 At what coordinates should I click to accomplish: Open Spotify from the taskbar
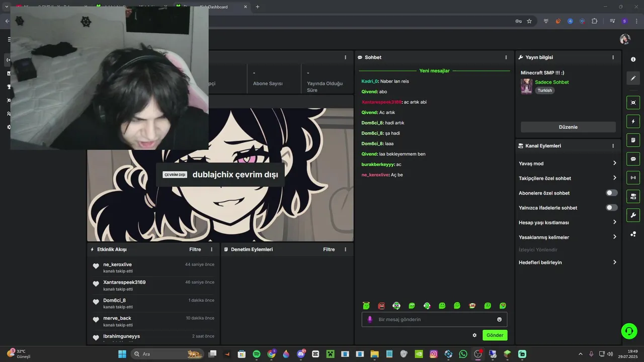coord(256,354)
